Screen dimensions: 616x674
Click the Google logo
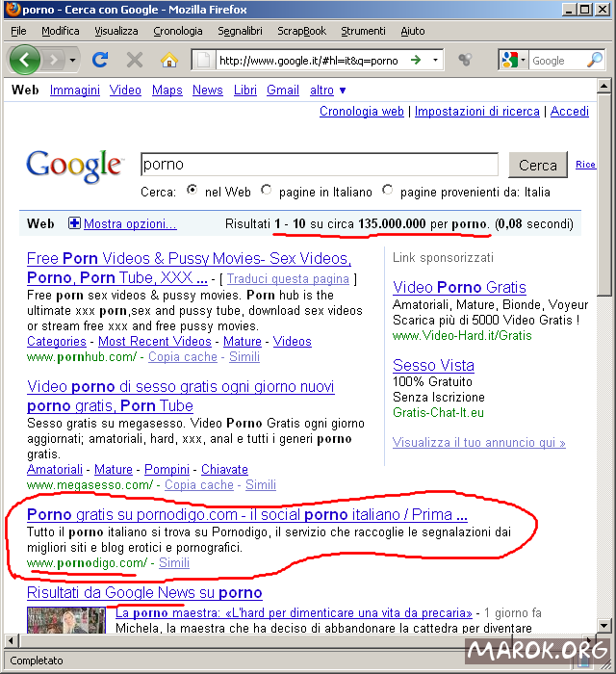[x=75, y=167]
